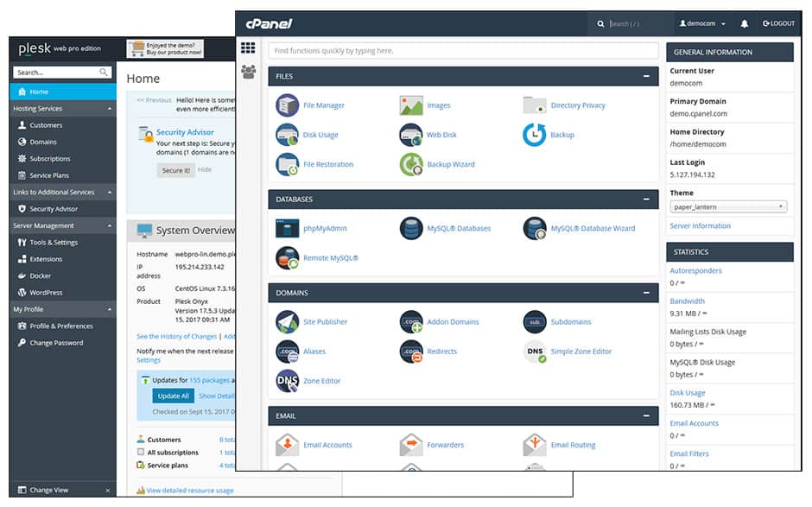Open Email Accounts envelope icon
Viewport: 812px width, 507px height.
click(x=287, y=444)
